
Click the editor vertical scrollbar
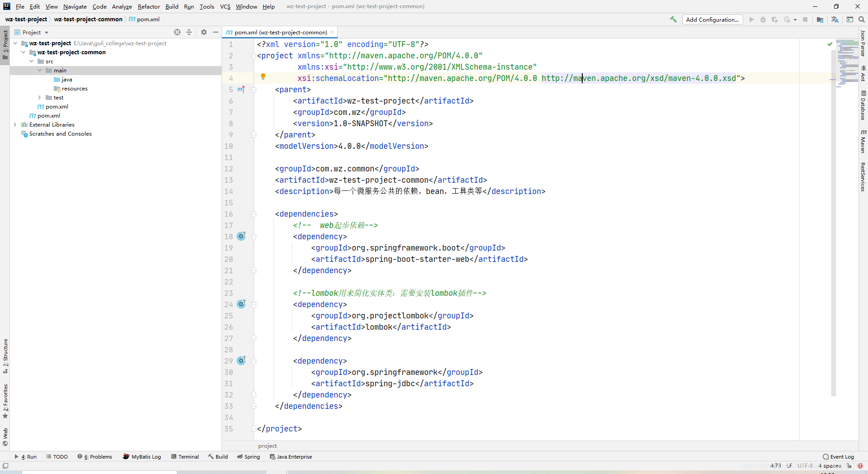click(x=833, y=223)
